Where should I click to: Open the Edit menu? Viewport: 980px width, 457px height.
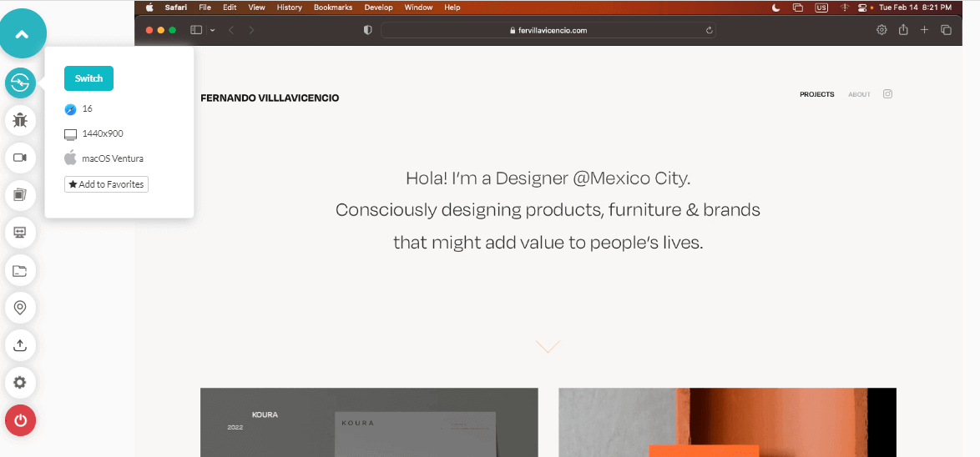coord(230,8)
